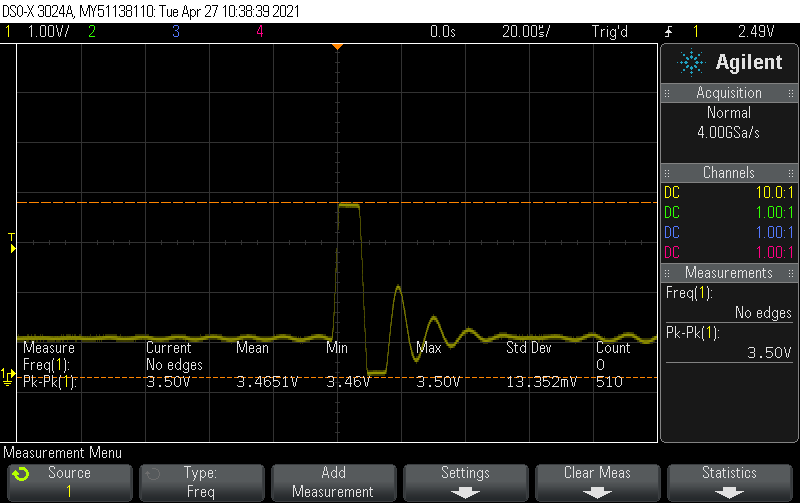Image resolution: width=800 pixels, height=503 pixels.
Task: Select the magenta channel 4 indicator
Action: 260,32
